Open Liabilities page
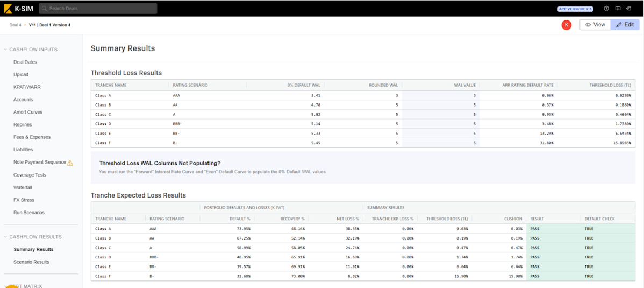This screenshot has height=288, width=644. (23, 150)
